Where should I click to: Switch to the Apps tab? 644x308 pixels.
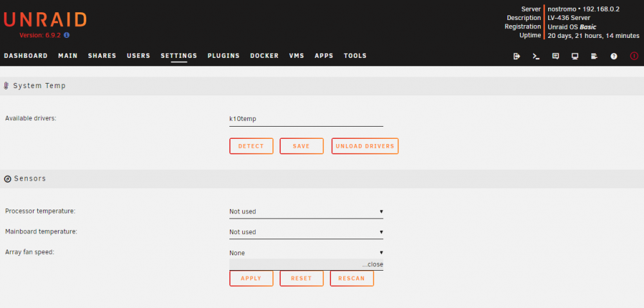(x=324, y=56)
